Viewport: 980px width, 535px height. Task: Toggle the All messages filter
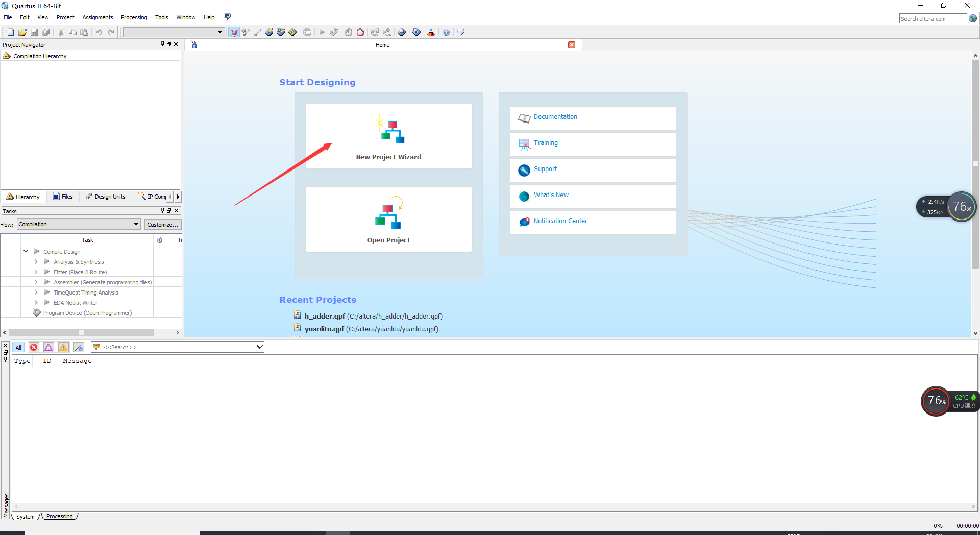18,347
